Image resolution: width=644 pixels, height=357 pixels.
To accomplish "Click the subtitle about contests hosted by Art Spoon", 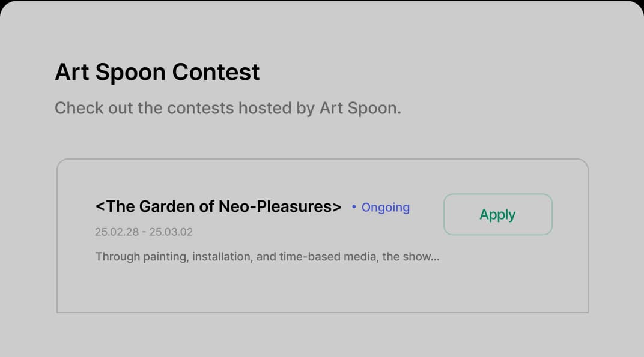I will [228, 108].
